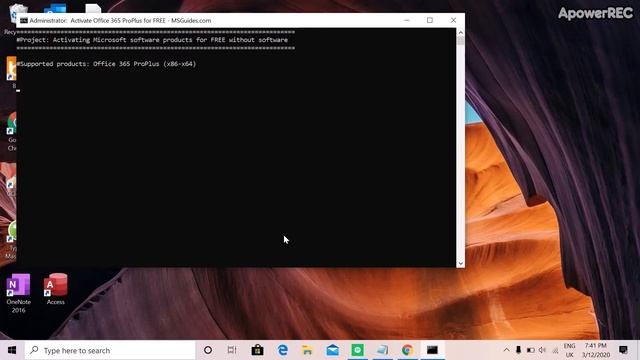Click the console scrollbar down arrow
The image size is (640, 360).
tap(460, 264)
